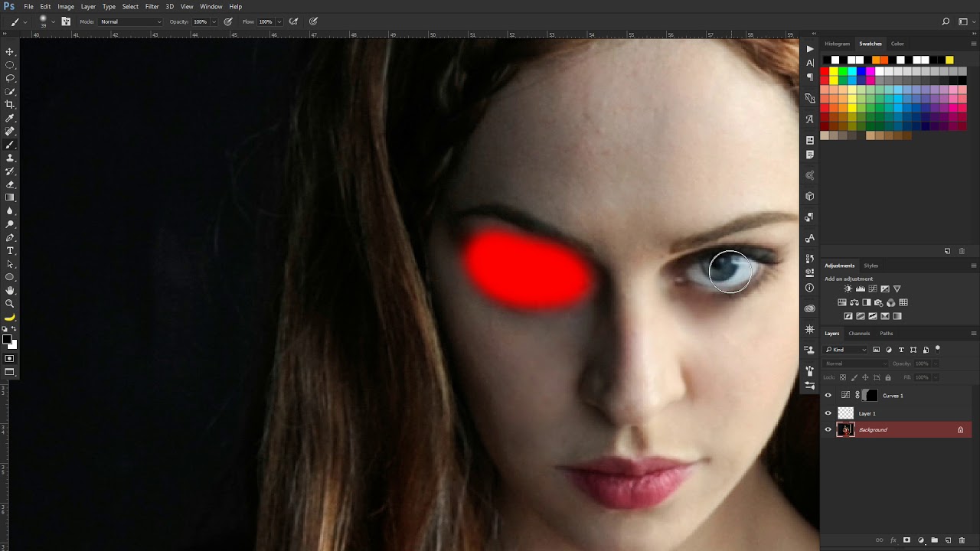The height and width of the screenshot is (551, 980).
Task: Toggle pressure for opacity button
Action: coord(228,21)
